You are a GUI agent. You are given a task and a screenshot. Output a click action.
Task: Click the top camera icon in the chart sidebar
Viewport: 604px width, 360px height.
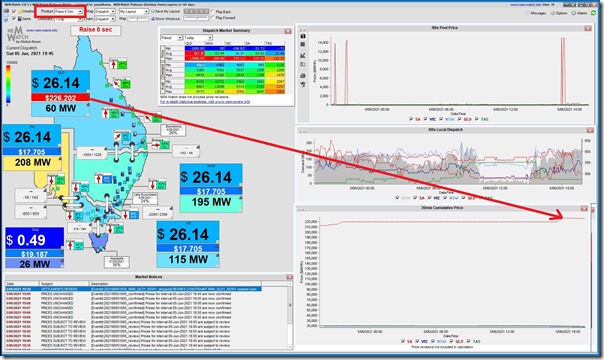click(x=303, y=36)
